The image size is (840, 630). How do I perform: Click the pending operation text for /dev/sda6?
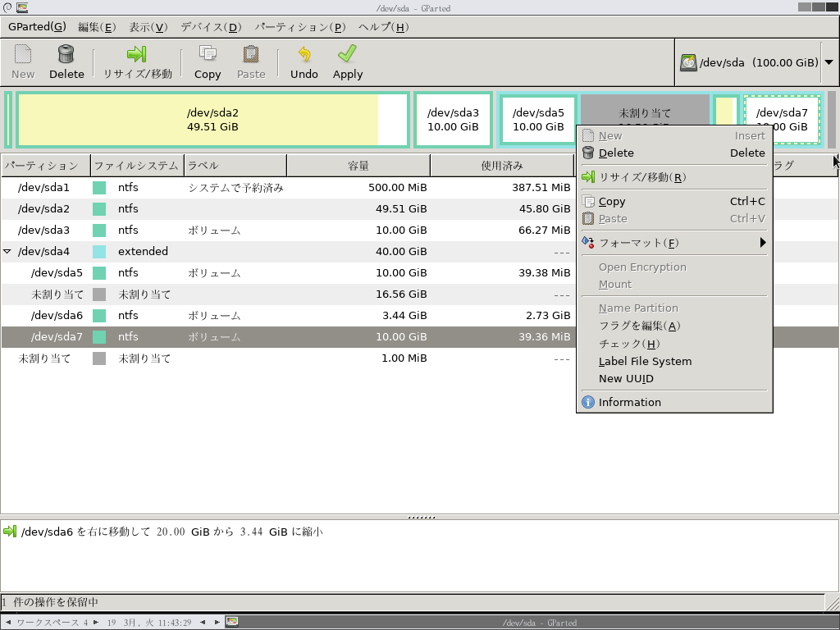tap(172, 532)
